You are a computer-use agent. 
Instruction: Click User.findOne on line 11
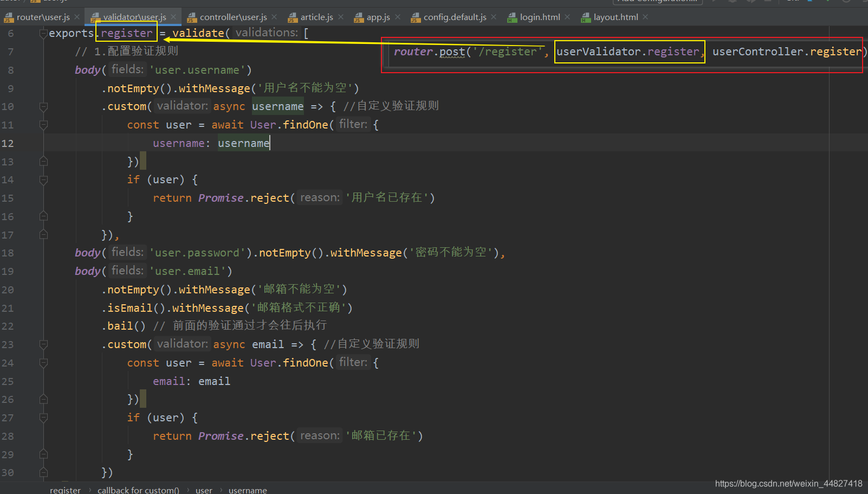click(289, 125)
